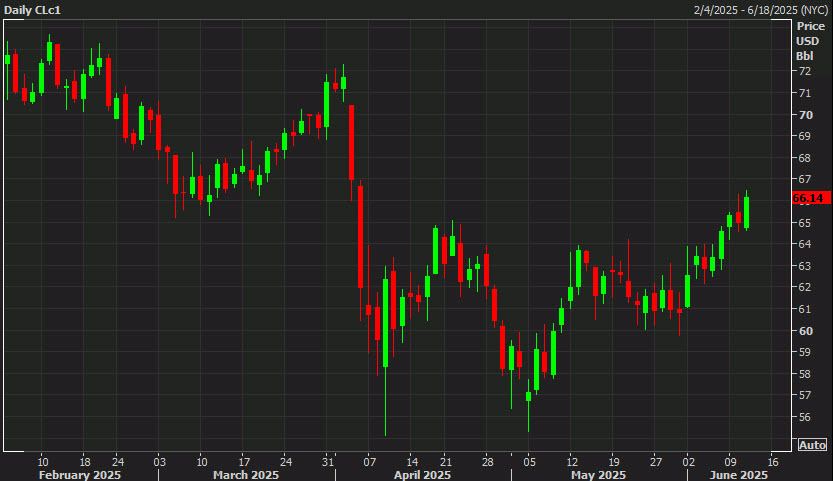This screenshot has width=833, height=481.
Task: Click the 18 date tick label
Action: (84, 461)
